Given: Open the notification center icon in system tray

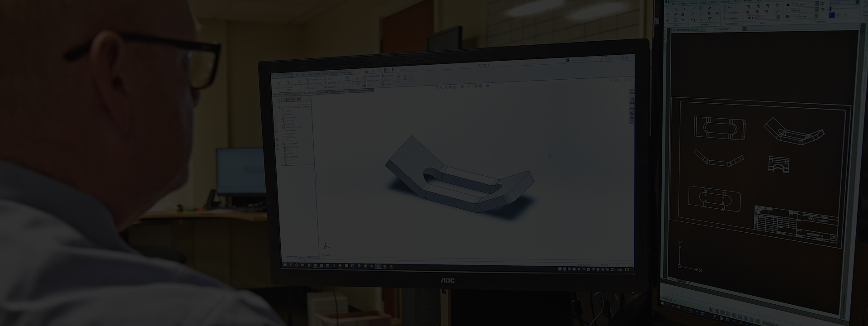Looking at the screenshot, I should coord(627,269).
